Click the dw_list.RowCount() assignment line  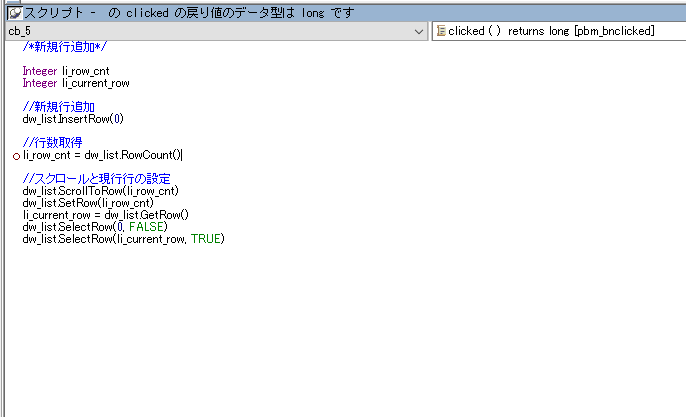click(102, 155)
